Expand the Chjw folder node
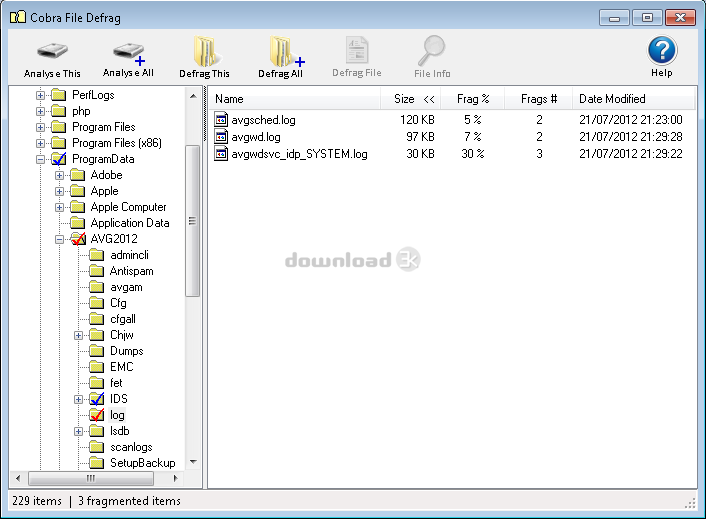This screenshot has height=519, width=706. tap(78, 335)
